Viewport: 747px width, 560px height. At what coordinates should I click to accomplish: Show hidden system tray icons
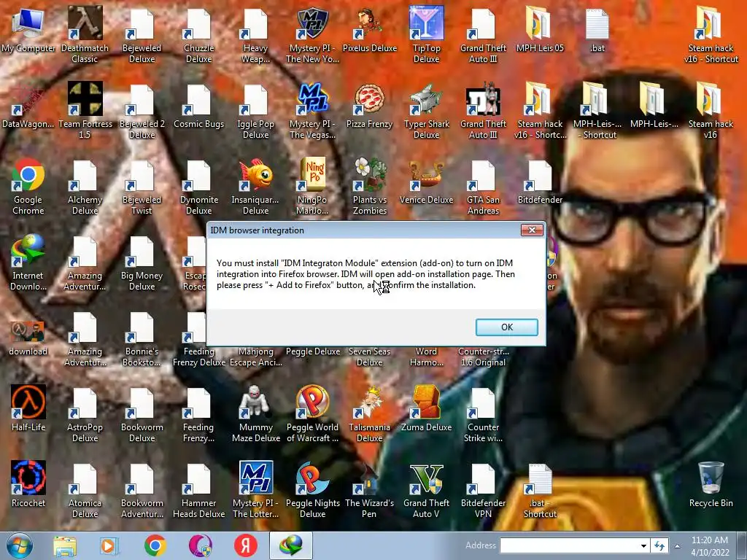677,546
